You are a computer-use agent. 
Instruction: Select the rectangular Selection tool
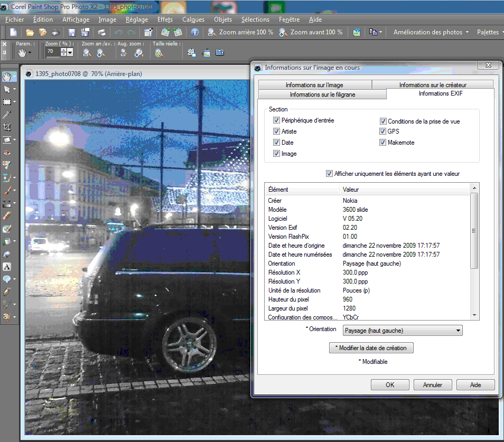(7, 102)
